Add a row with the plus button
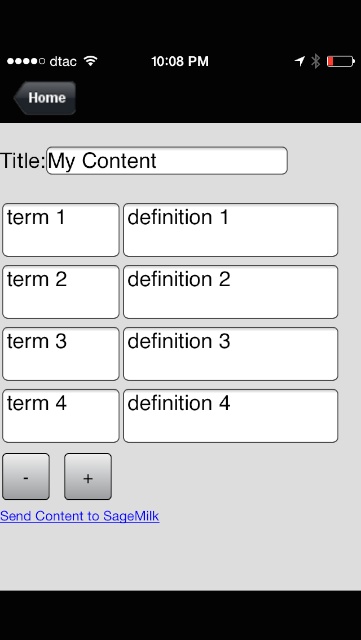The width and height of the screenshot is (361, 640). click(88, 476)
